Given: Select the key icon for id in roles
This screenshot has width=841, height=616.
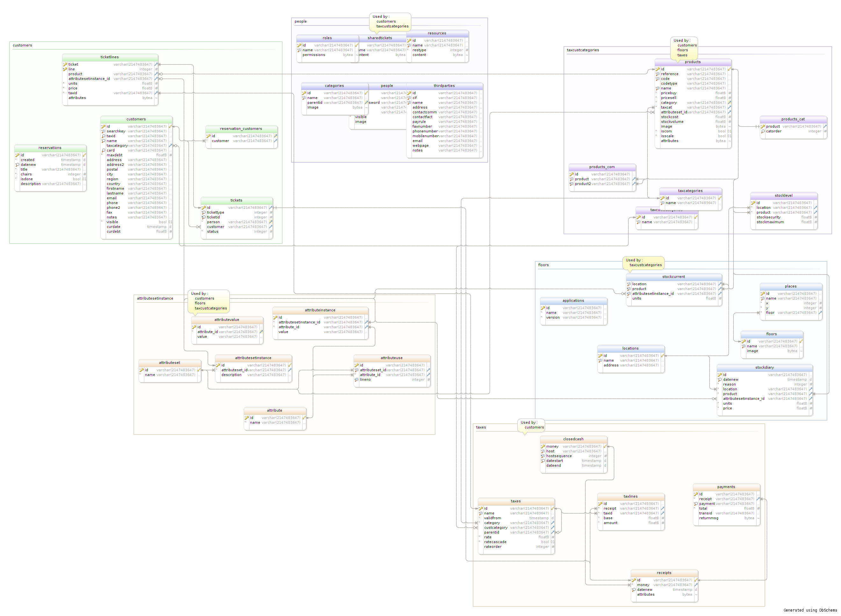Looking at the screenshot, I should pos(299,46).
